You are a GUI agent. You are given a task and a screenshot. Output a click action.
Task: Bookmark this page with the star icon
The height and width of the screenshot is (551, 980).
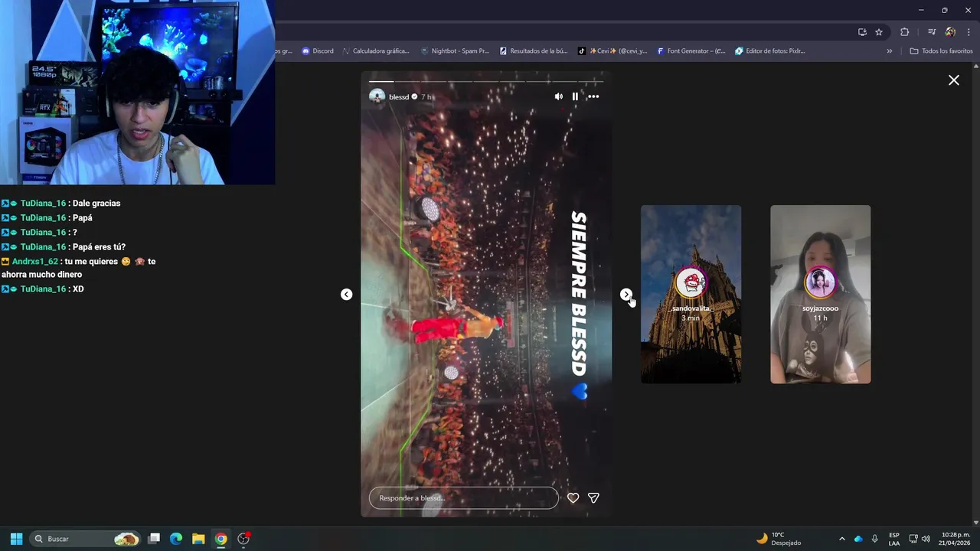pos(879,32)
